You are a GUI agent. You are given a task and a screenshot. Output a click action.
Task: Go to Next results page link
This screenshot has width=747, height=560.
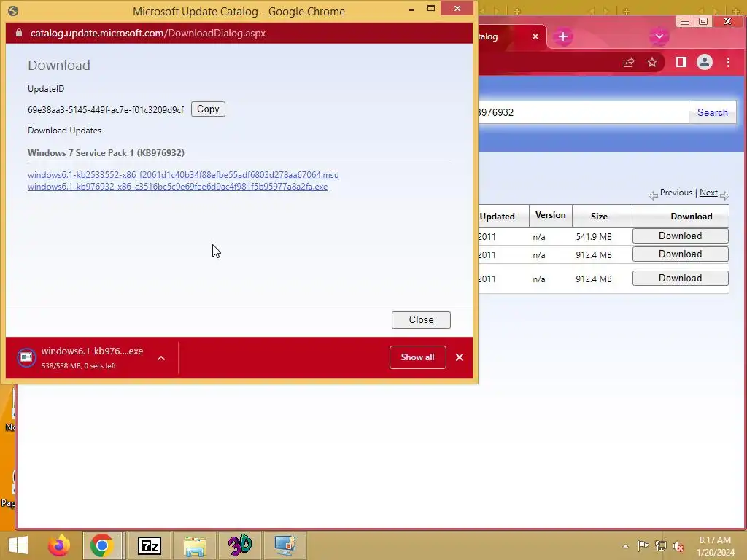[x=708, y=192]
